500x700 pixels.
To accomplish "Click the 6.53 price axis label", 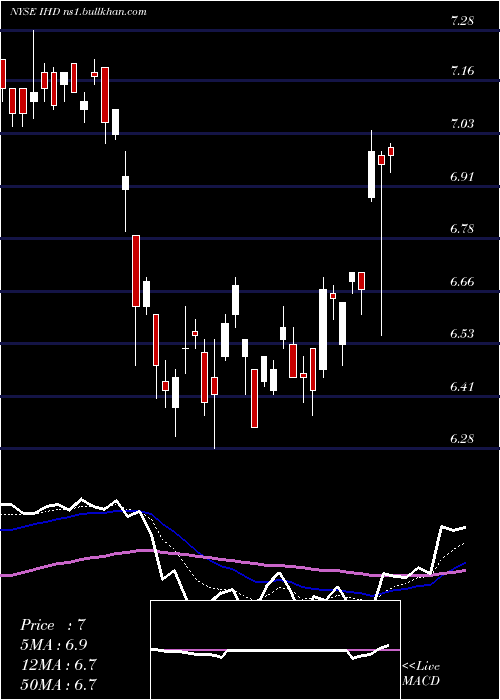I will (462, 334).
